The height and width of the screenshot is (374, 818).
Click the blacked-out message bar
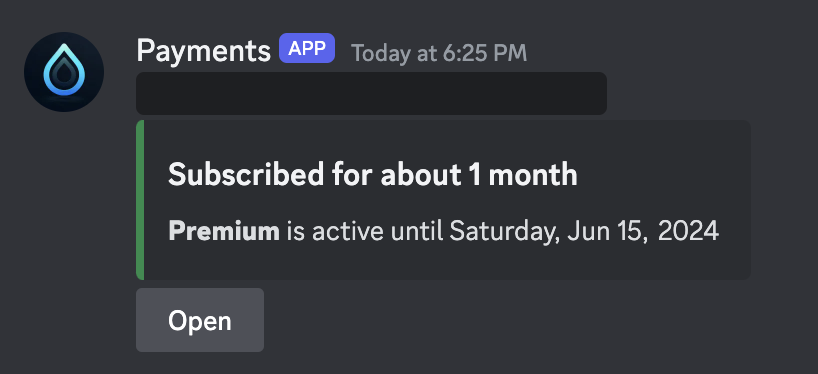click(371, 93)
